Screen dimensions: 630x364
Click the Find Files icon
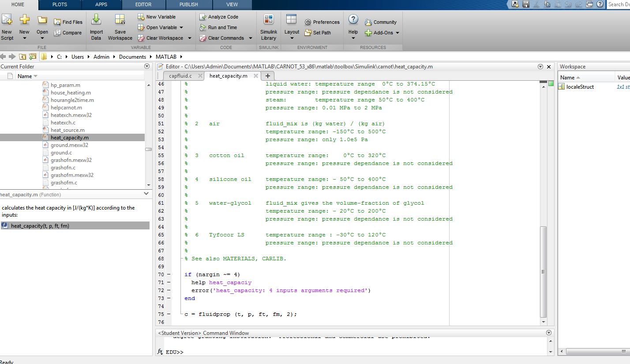click(57, 22)
